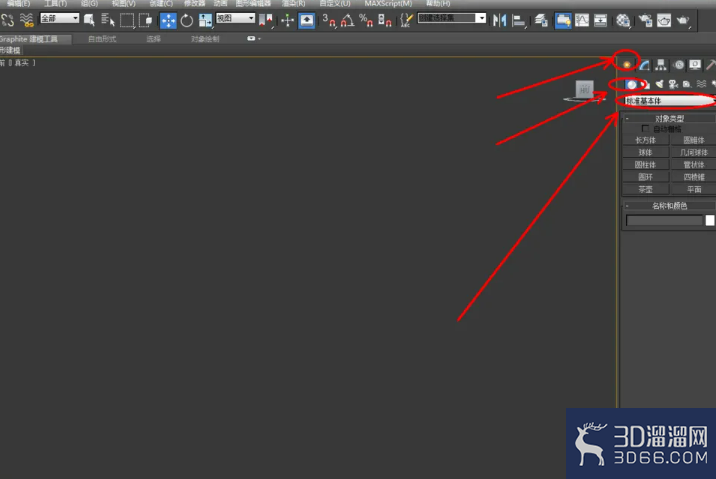The width and height of the screenshot is (716, 479).
Task: Activate the Select and Scale tool
Action: 205,21
